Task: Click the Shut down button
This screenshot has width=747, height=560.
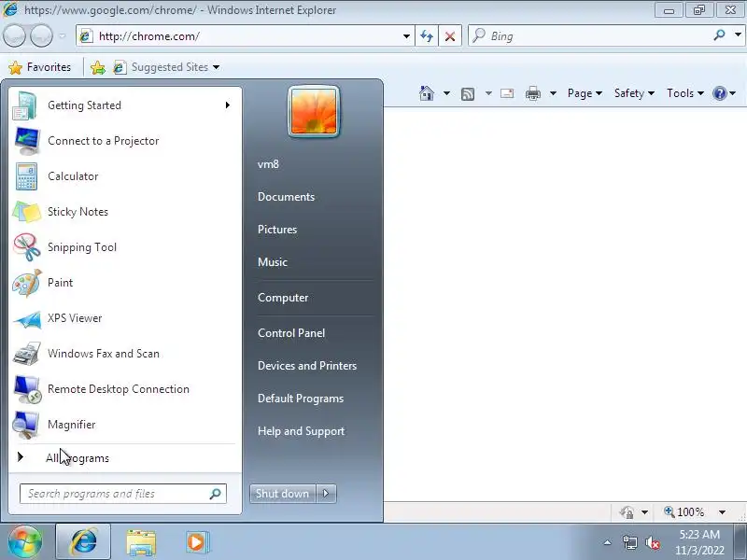Action: pos(283,494)
